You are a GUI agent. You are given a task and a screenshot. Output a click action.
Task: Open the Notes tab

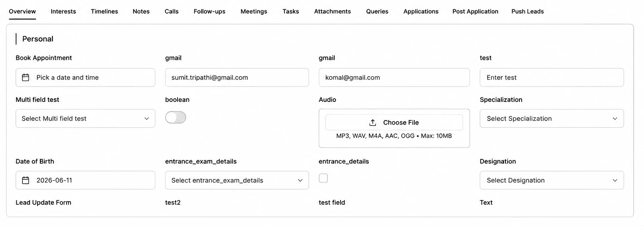141,11
